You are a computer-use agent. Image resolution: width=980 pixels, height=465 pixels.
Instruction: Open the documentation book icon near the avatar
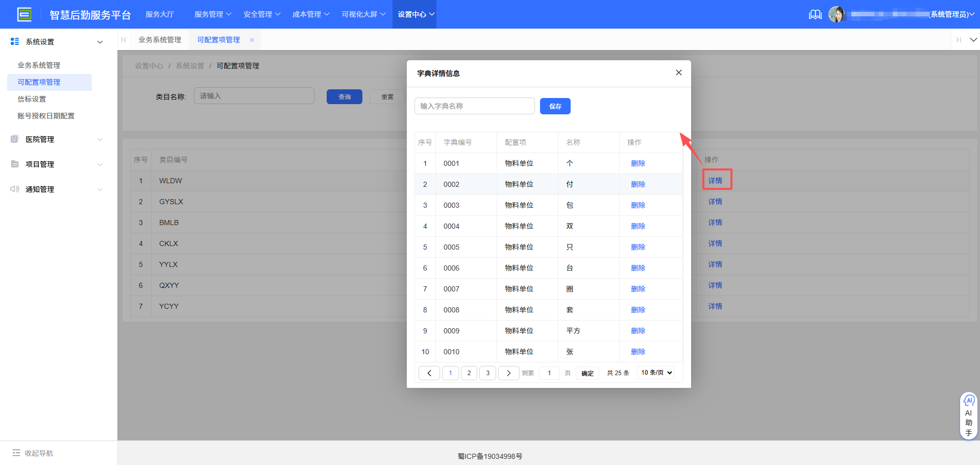(x=815, y=14)
